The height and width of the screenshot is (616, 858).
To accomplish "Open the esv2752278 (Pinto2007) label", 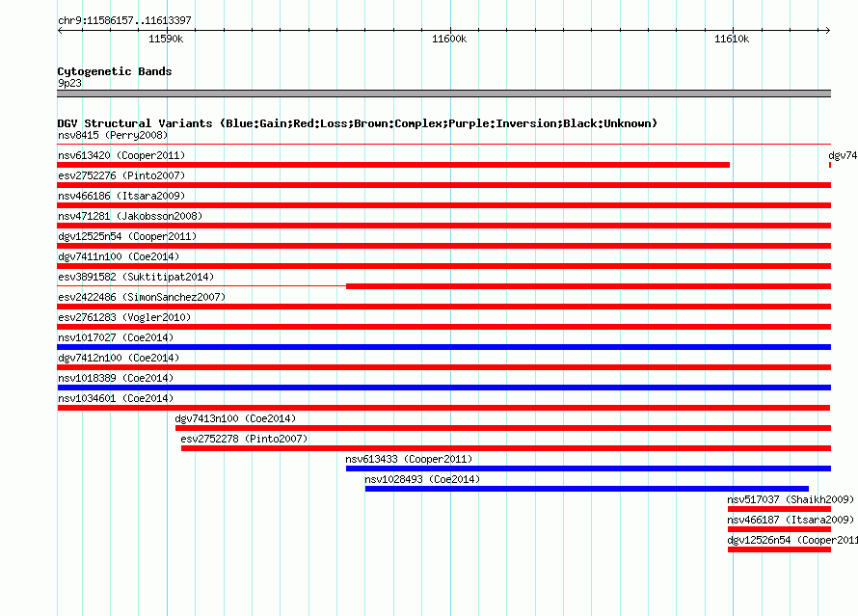I will click(244, 439).
